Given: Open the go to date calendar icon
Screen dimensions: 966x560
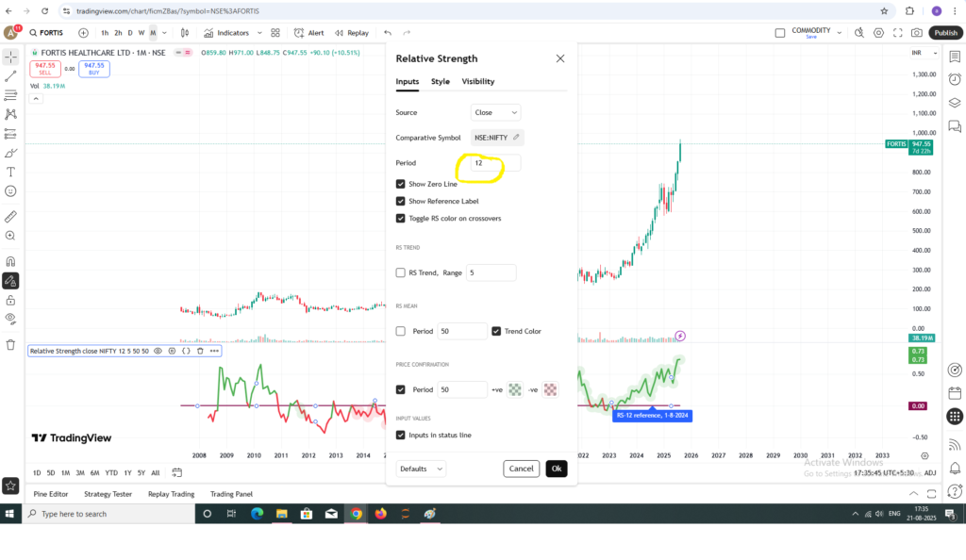Looking at the screenshot, I should [x=176, y=472].
